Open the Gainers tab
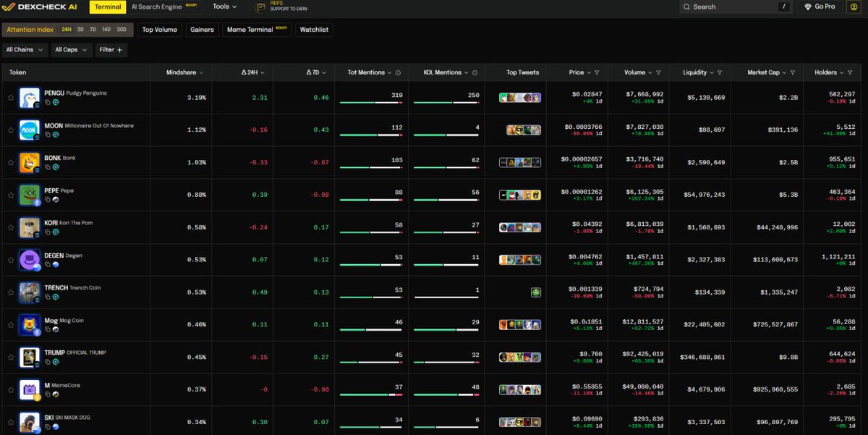 (202, 30)
